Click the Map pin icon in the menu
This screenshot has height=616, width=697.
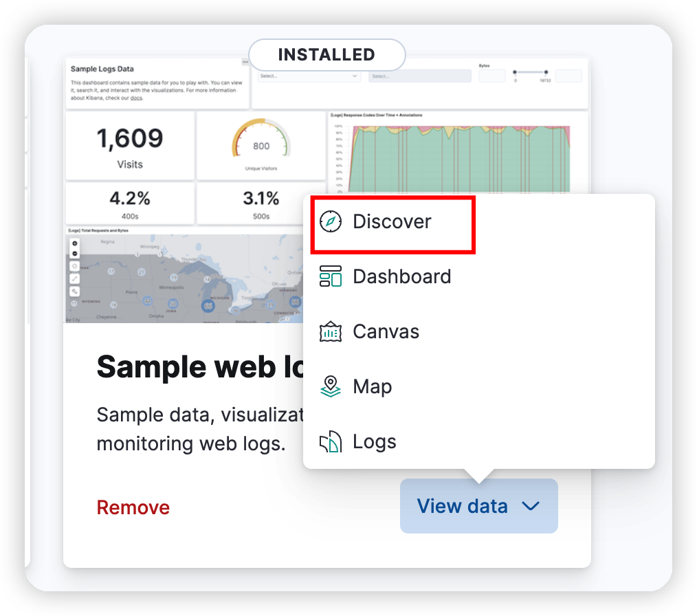coord(331,387)
